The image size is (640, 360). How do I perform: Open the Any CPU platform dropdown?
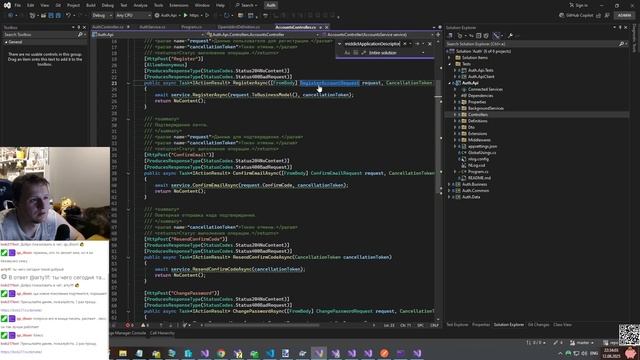coord(133,16)
